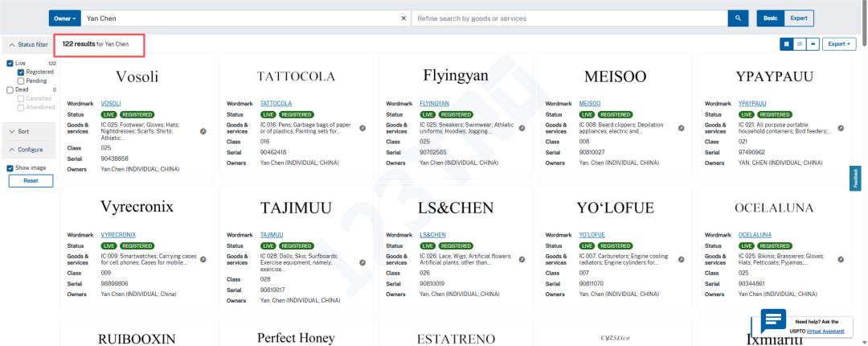Open the TAJIMUU wordmark link
868x346 pixels.
pos(272,234)
